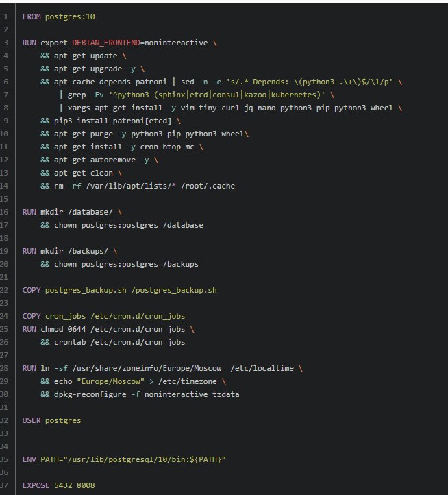Screen dimensions: 448x495
Task: Click 'apt-get purge -y' on line 10
Action: [90, 134]
